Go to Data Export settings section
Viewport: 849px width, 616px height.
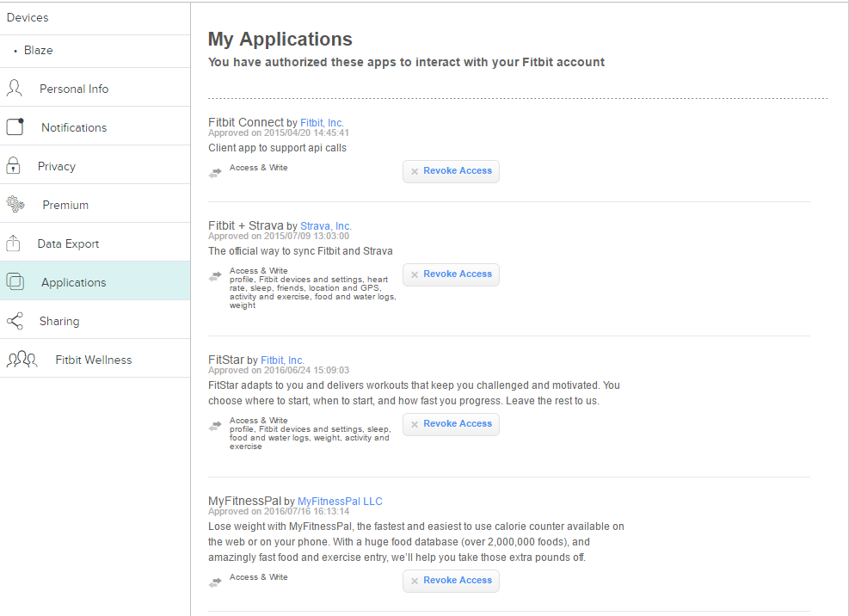(68, 243)
